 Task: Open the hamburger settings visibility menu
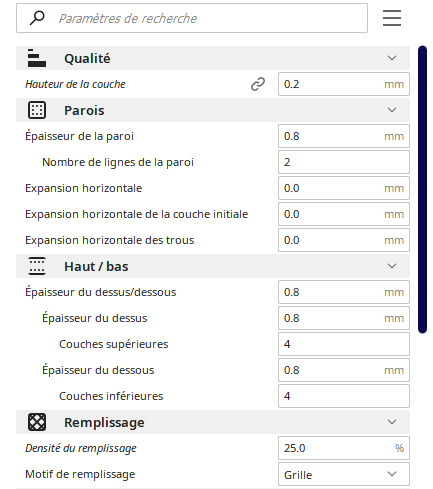click(392, 18)
